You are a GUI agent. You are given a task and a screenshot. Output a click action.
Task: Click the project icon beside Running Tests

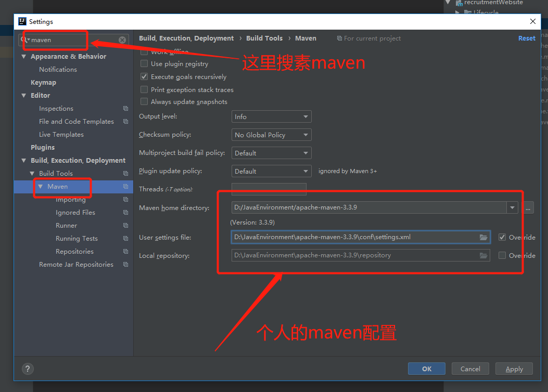click(126, 239)
